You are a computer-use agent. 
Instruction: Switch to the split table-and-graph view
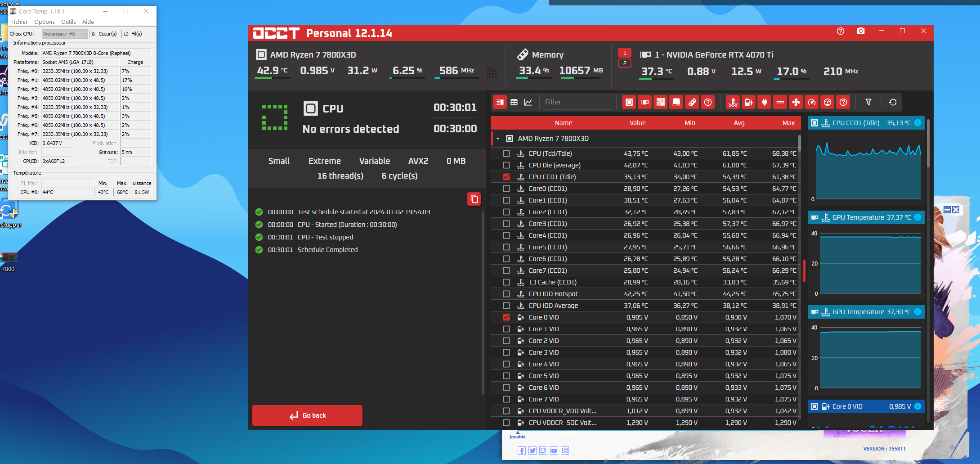coord(500,102)
